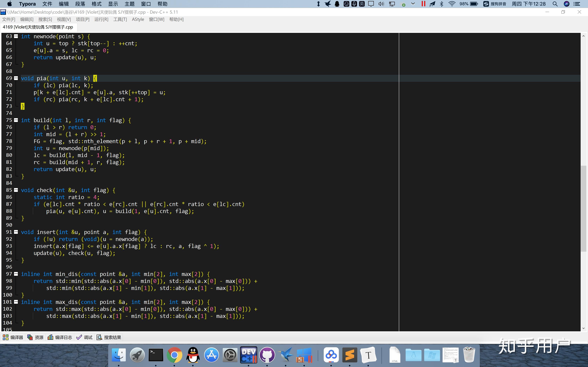
Task: Switch to the 编译器 panel at the bottom
Action: pyautogui.click(x=13, y=337)
